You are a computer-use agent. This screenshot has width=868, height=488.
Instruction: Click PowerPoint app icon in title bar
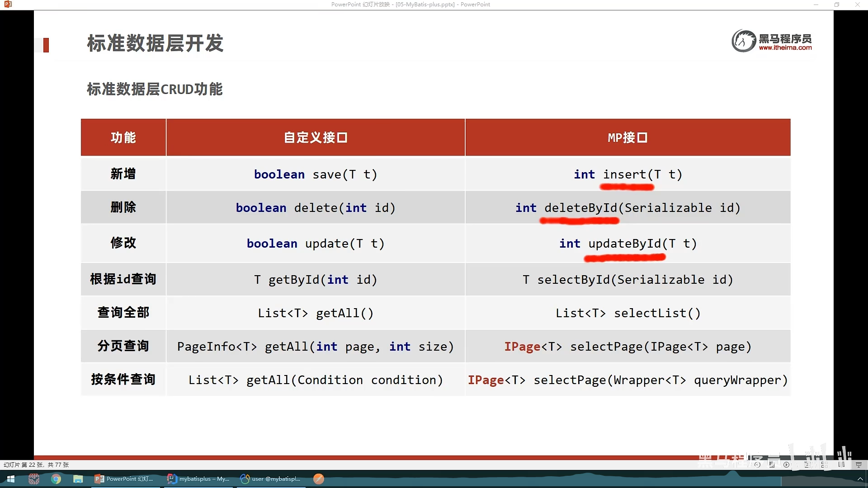point(8,5)
